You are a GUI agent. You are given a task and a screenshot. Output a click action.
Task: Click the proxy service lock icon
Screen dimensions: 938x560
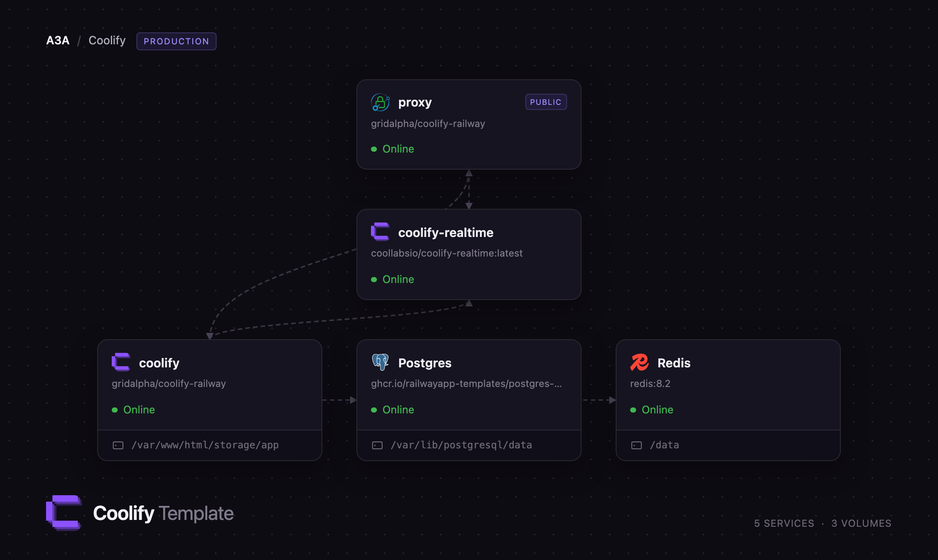pyautogui.click(x=380, y=102)
